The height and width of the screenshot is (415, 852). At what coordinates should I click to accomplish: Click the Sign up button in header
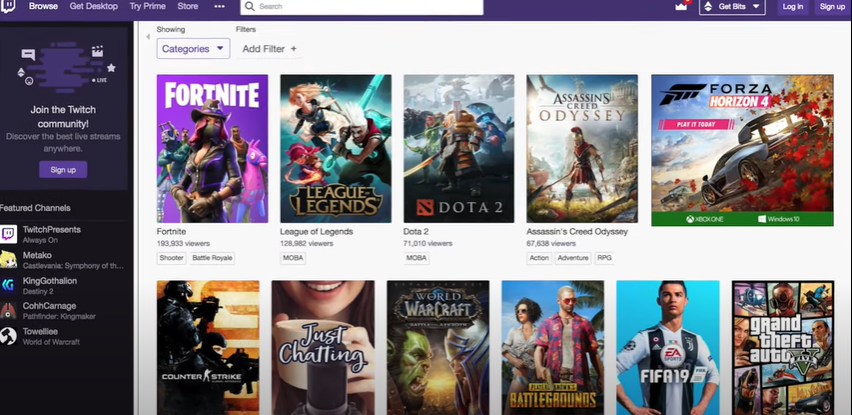[x=832, y=7]
